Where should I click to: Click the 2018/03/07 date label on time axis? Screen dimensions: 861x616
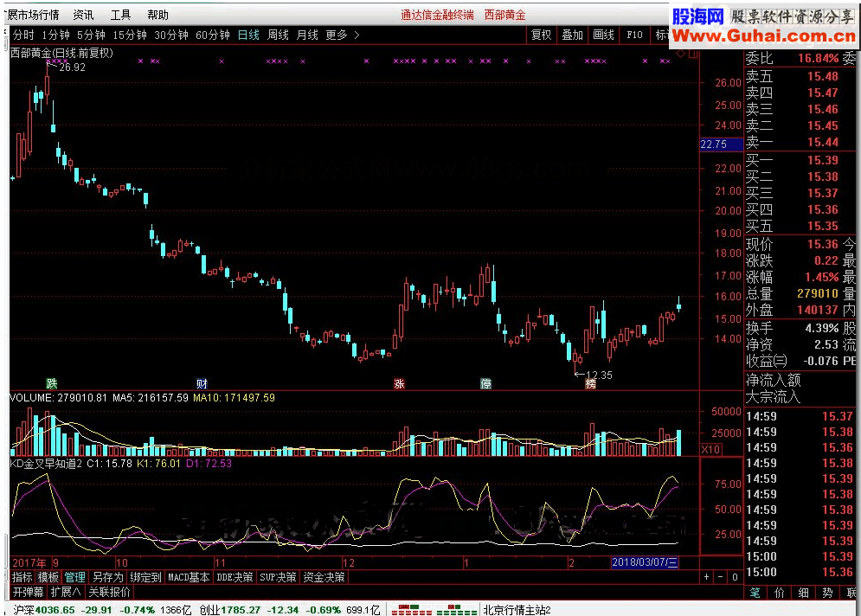click(645, 562)
